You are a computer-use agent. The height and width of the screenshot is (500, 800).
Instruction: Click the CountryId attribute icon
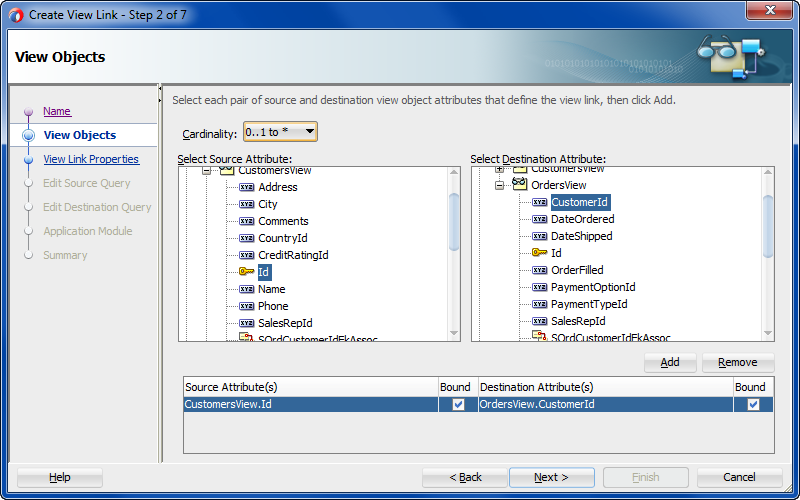pyautogui.click(x=246, y=238)
